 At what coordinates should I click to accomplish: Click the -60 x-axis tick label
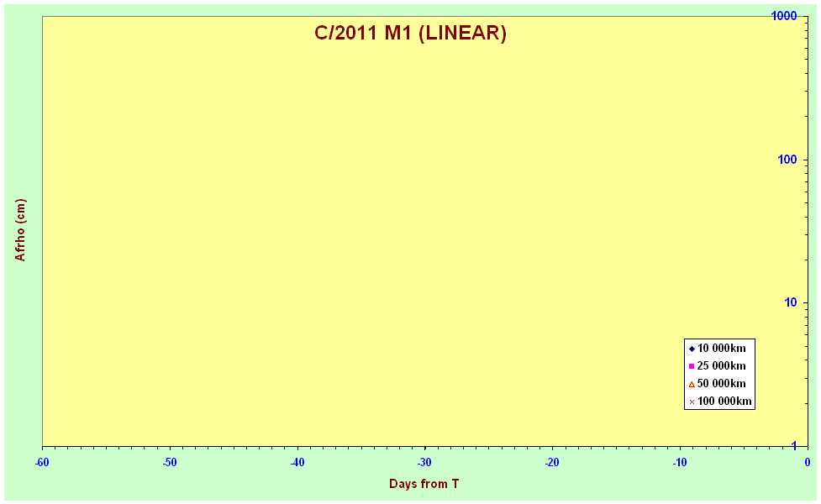pos(42,462)
